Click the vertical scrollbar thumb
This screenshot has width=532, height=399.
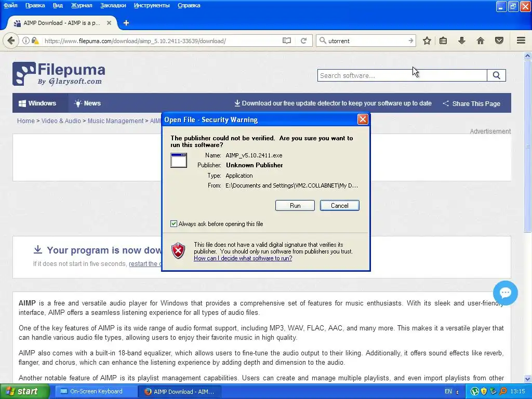(x=527, y=147)
